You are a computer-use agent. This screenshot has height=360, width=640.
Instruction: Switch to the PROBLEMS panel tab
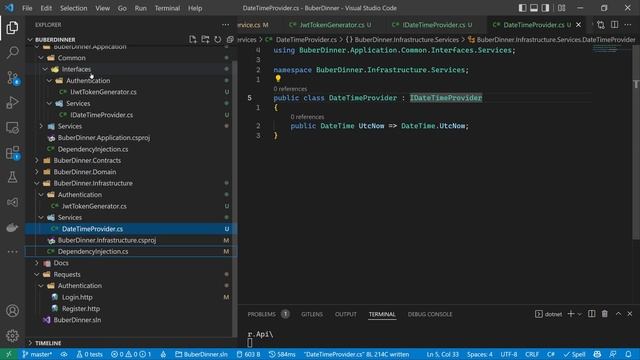point(261,314)
